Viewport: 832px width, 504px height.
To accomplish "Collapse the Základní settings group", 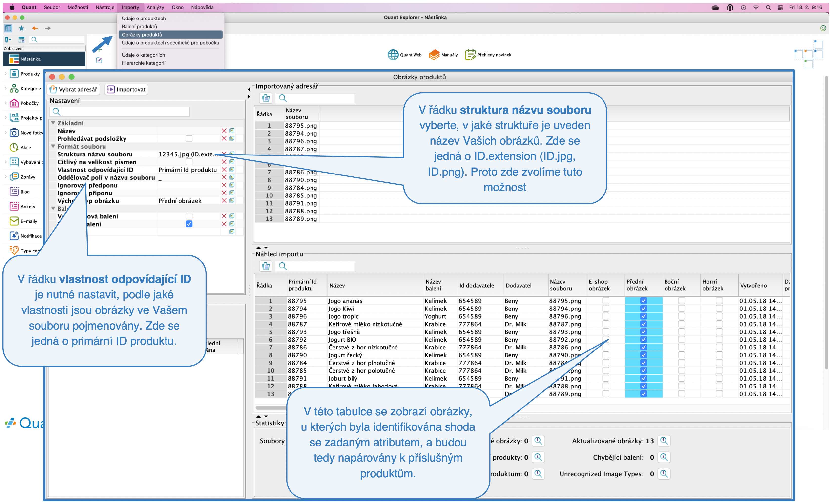I will [x=53, y=123].
